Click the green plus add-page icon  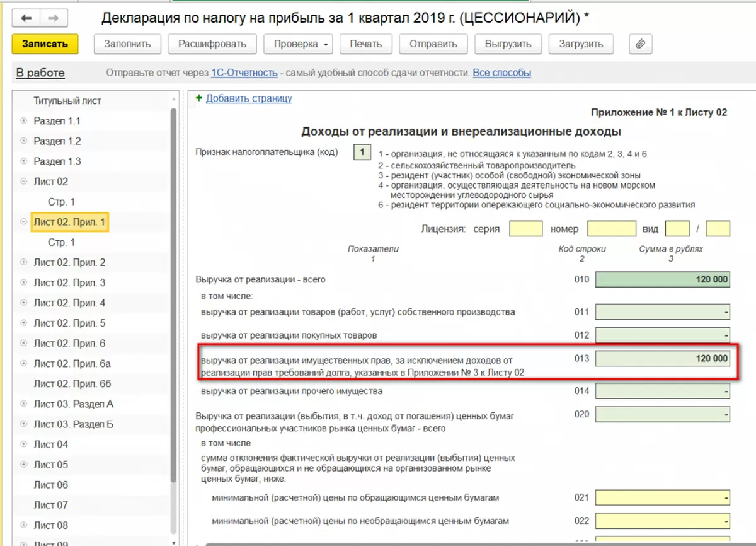pos(199,98)
